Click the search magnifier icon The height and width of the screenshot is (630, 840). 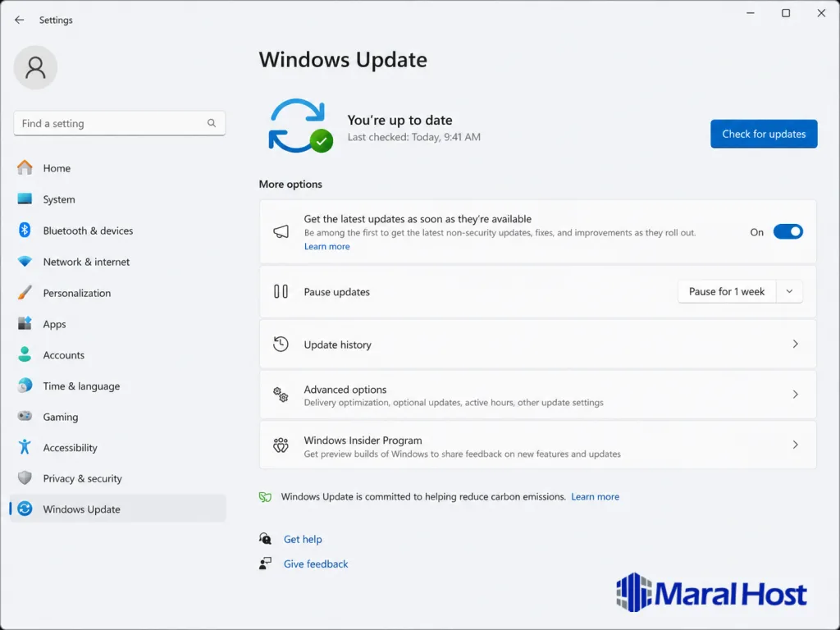coord(212,123)
